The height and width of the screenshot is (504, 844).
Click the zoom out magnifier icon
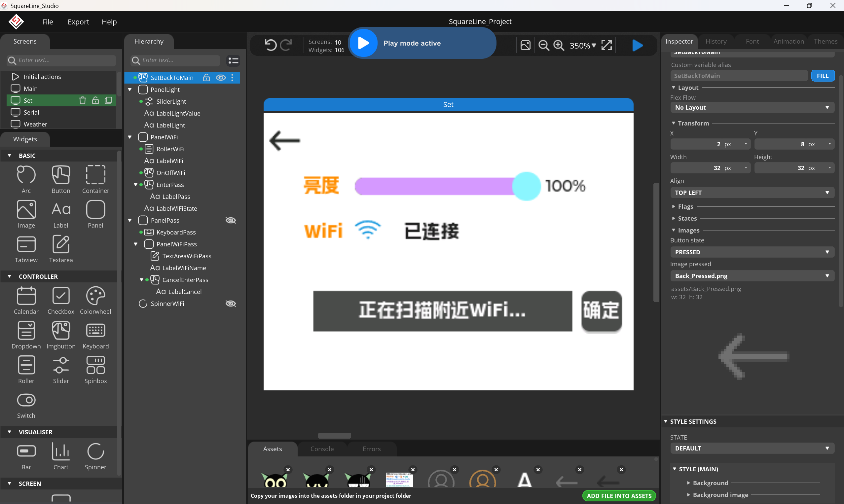[x=543, y=45]
